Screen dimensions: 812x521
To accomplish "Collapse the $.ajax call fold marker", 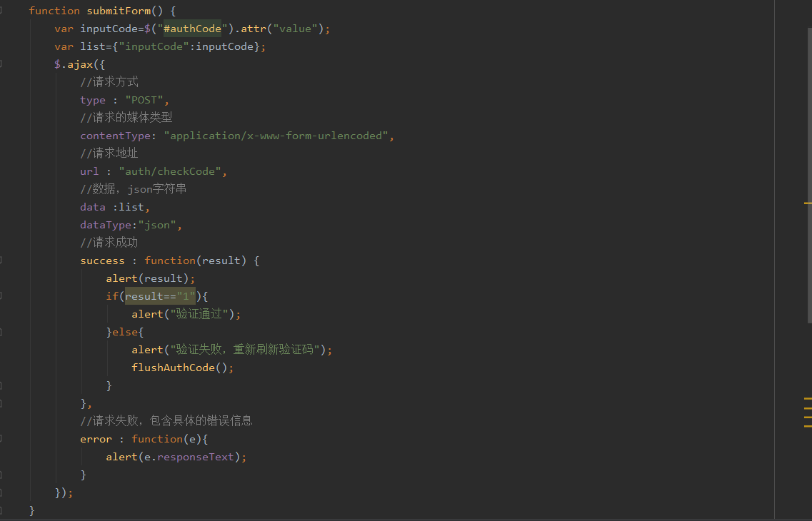I will click(1, 64).
